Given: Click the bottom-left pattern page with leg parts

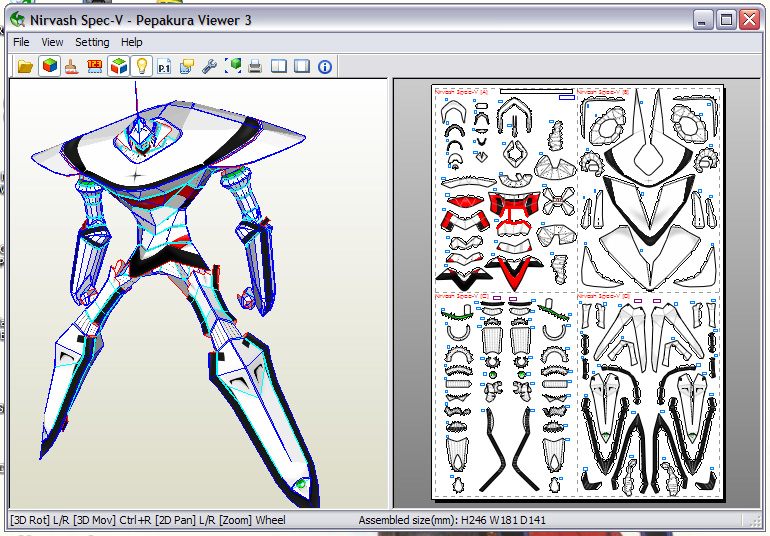Looking at the screenshot, I should click(506, 395).
